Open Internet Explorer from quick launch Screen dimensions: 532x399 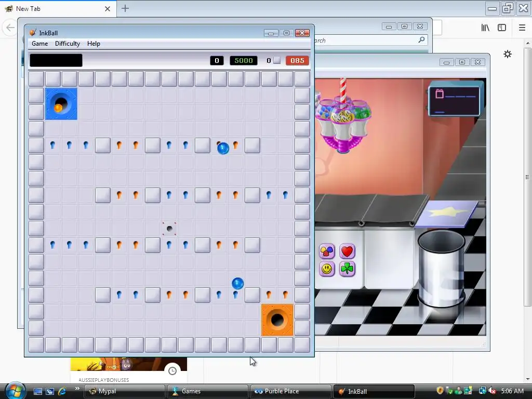pos(62,391)
